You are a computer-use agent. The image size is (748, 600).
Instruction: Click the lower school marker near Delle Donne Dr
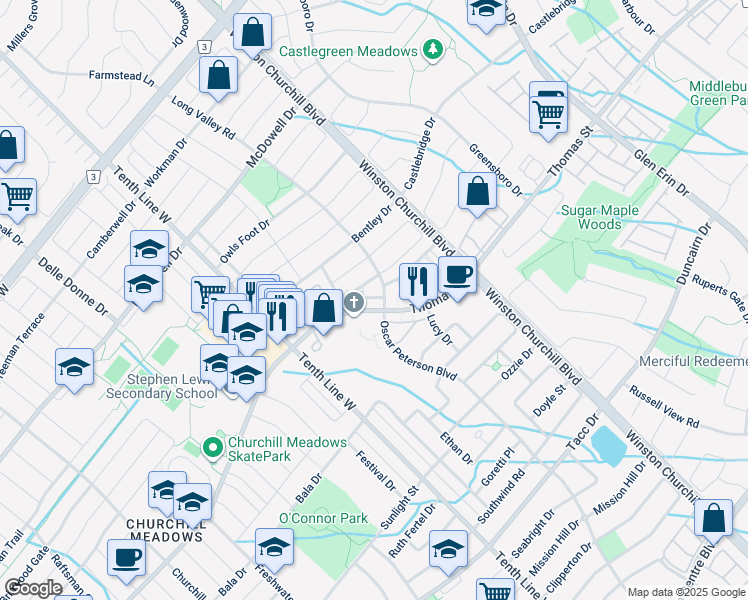pos(143,286)
